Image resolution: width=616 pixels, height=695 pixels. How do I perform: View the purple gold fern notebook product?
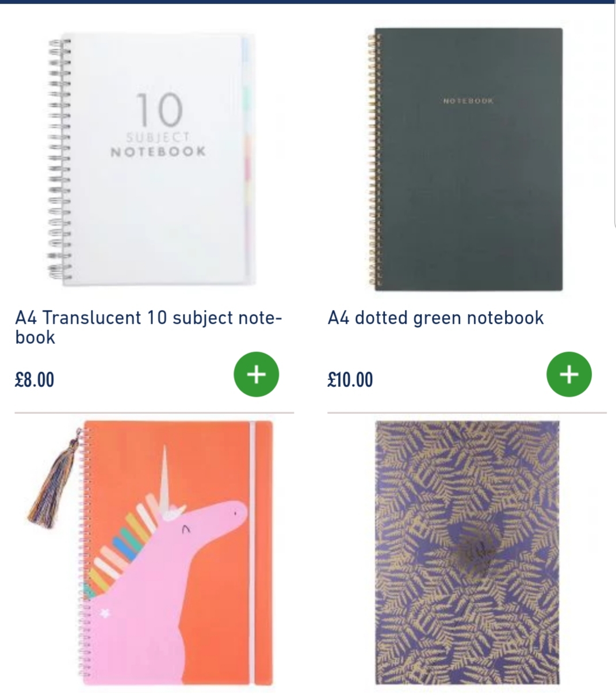click(467, 552)
